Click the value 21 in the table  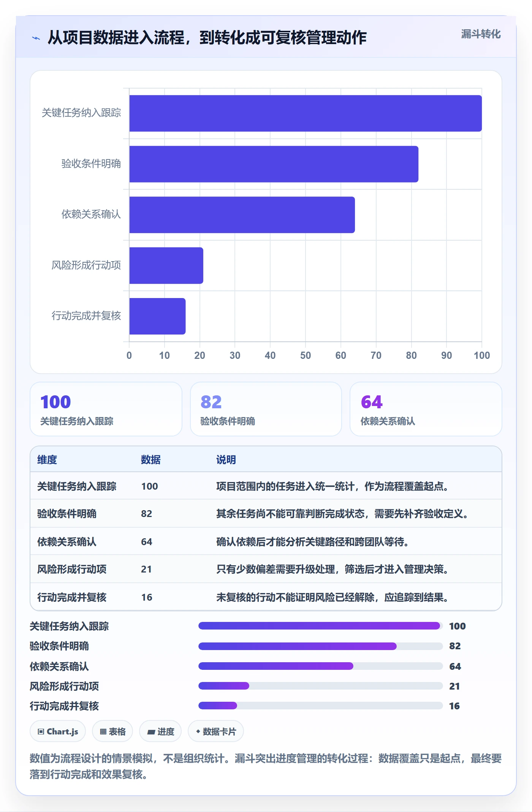[146, 569]
